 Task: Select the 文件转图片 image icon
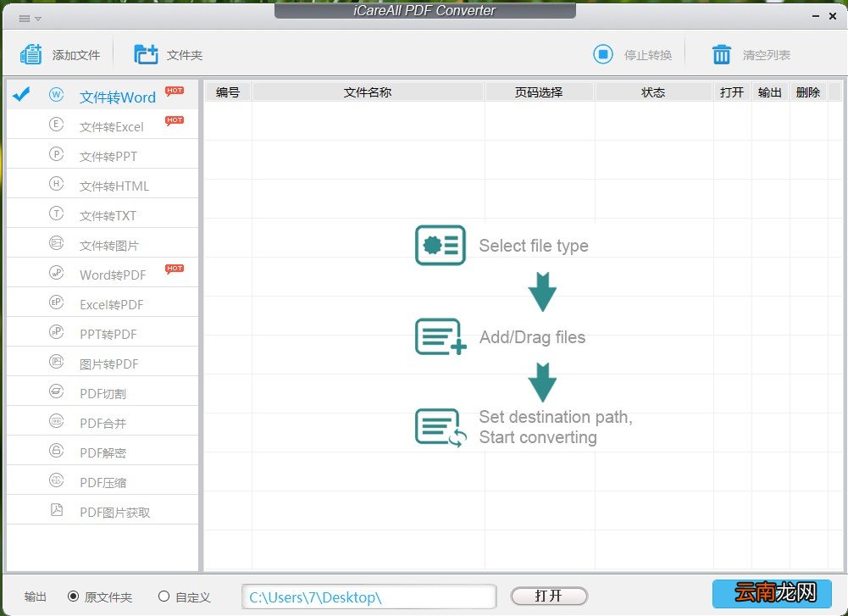56,243
